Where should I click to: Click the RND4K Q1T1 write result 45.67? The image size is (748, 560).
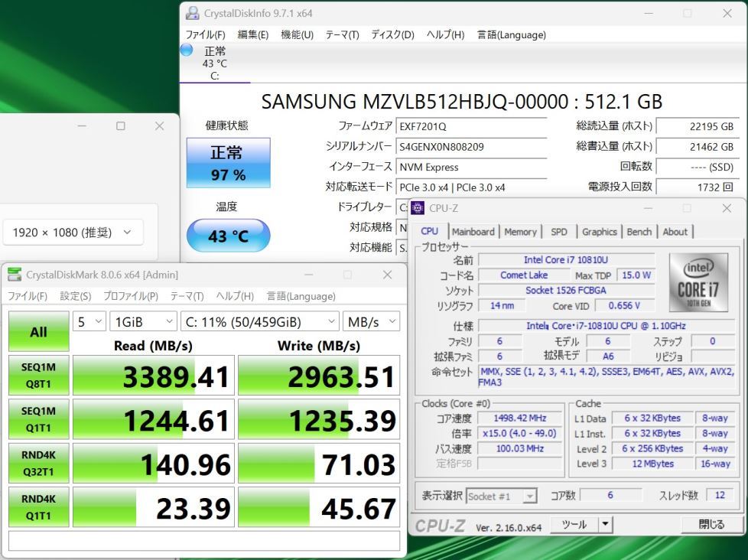click(319, 507)
